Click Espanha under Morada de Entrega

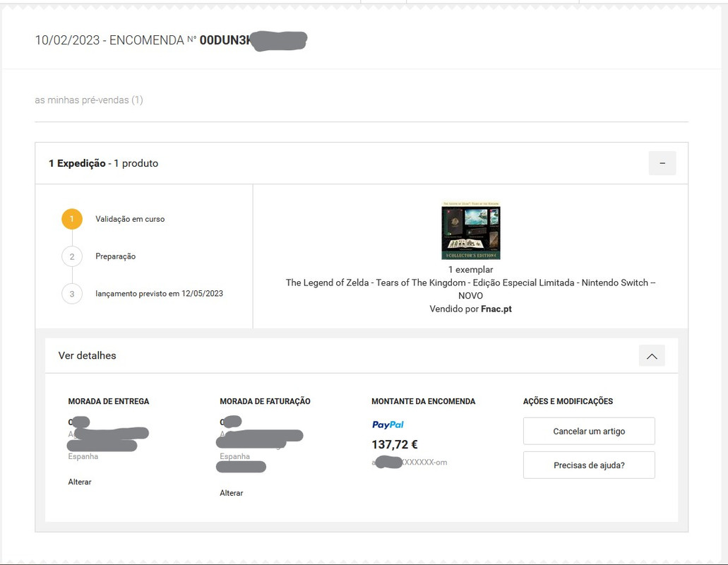click(x=83, y=456)
